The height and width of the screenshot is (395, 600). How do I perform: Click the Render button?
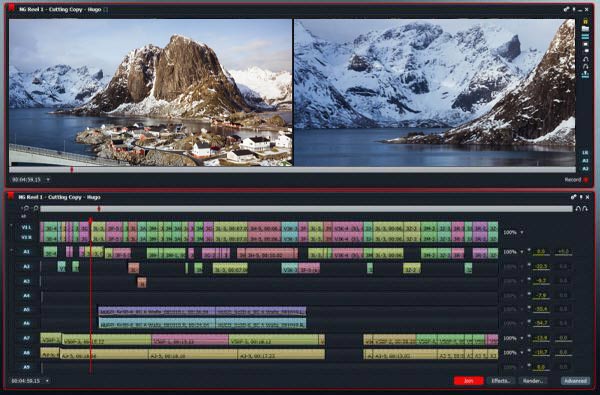(x=533, y=381)
